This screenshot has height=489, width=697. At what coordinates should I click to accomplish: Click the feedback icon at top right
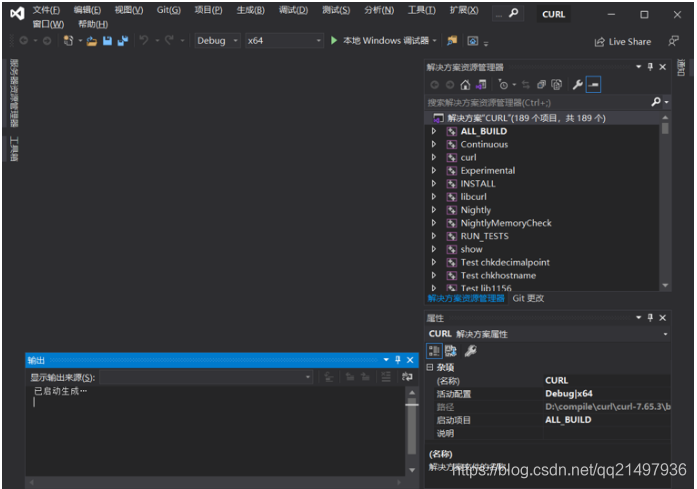pos(673,41)
